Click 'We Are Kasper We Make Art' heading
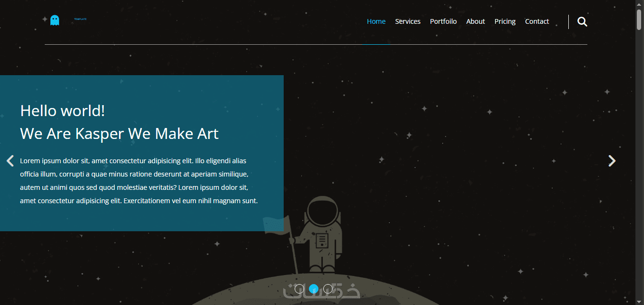This screenshot has height=305, width=644. pos(119,134)
